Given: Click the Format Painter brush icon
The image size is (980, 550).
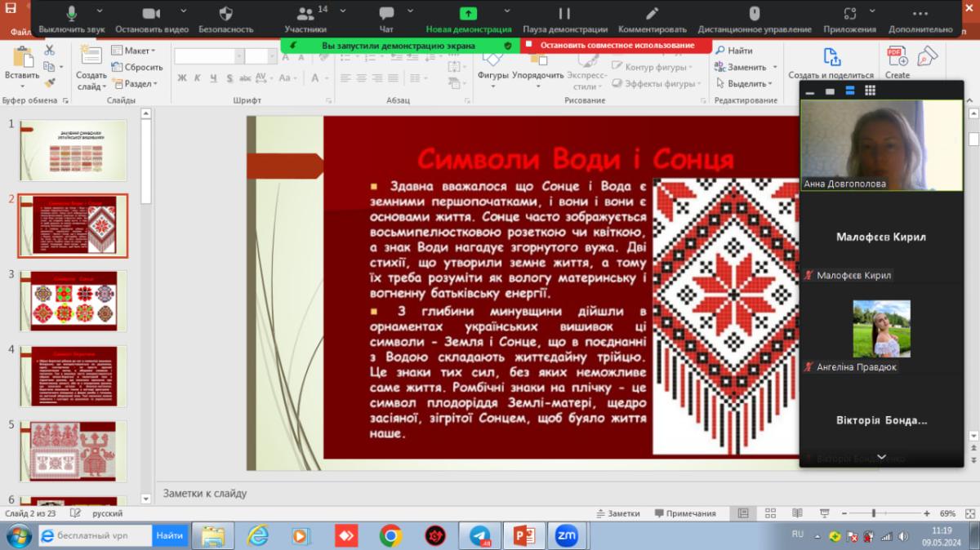Looking at the screenshot, I should pyautogui.click(x=49, y=82).
